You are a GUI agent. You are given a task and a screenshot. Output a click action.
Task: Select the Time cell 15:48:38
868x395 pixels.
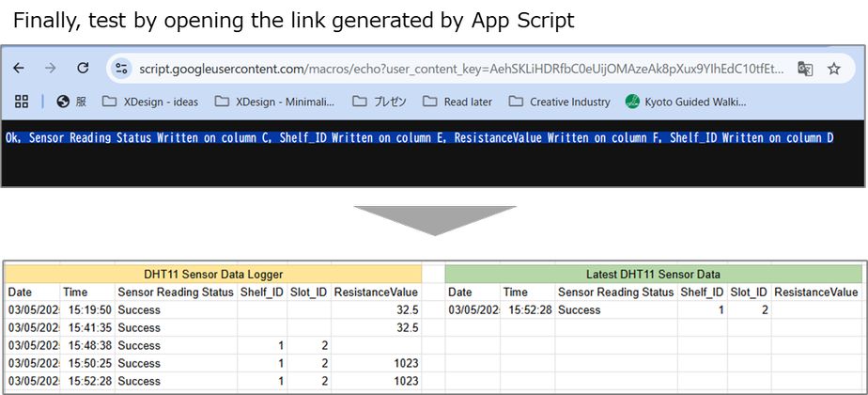pos(87,345)
